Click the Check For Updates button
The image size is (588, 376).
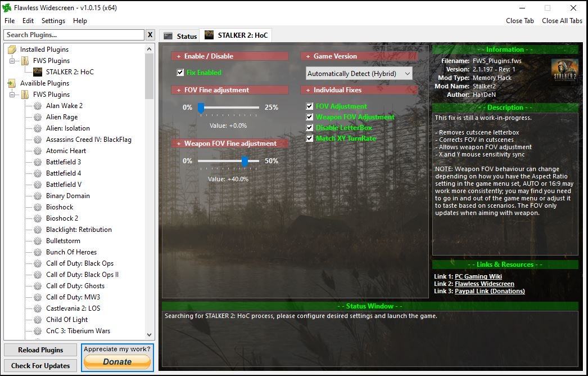(x=40, y=366)
